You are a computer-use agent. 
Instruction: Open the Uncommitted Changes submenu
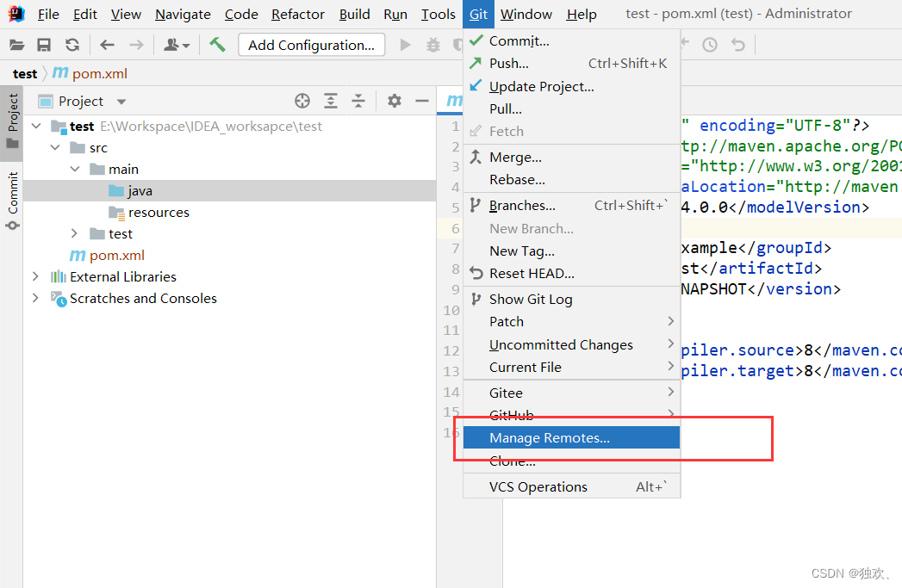pos(571,344)
